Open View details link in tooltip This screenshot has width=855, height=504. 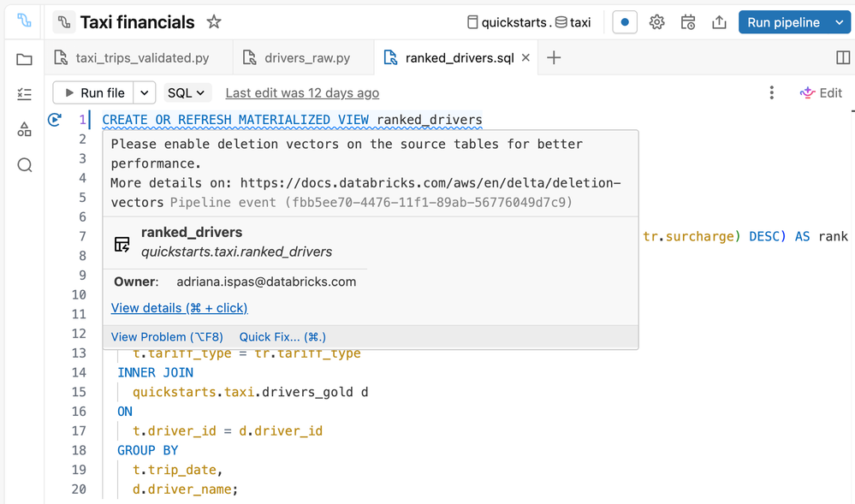[x=180, y=308]
